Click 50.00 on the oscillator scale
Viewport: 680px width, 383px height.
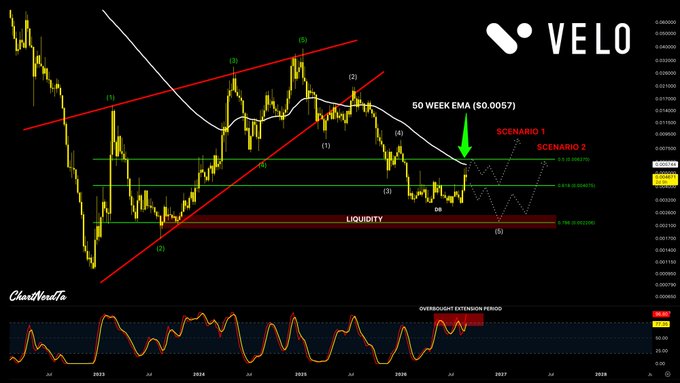661,338
